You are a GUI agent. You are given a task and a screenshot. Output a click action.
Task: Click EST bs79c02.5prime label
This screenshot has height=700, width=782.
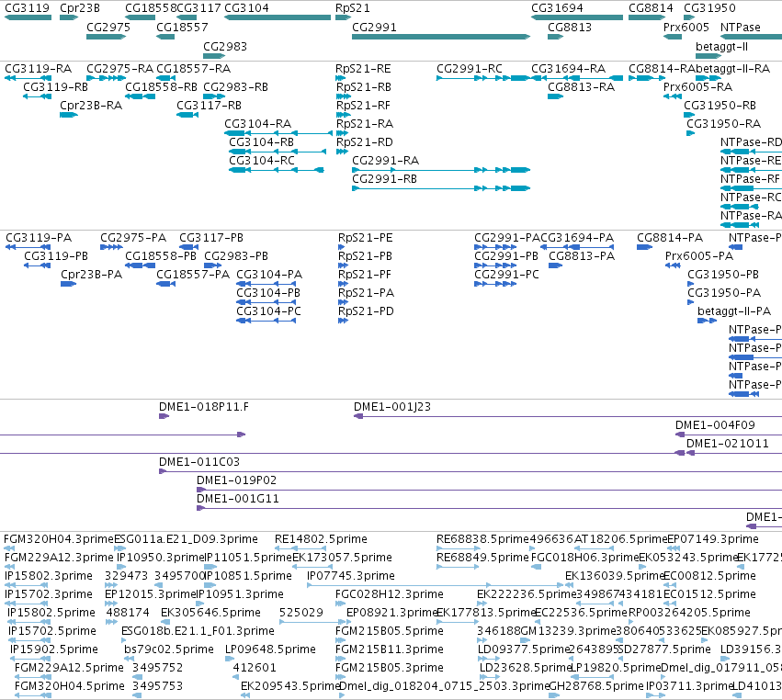(x=169, y=649)
